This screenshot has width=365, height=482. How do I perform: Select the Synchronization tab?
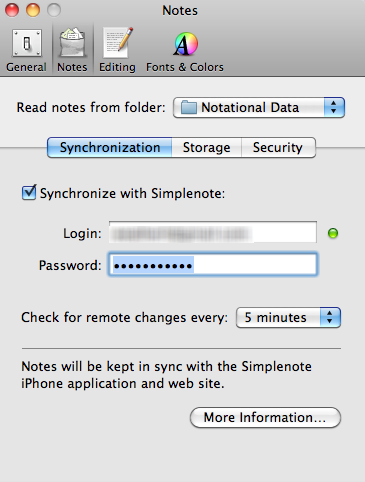click(110, 147)
